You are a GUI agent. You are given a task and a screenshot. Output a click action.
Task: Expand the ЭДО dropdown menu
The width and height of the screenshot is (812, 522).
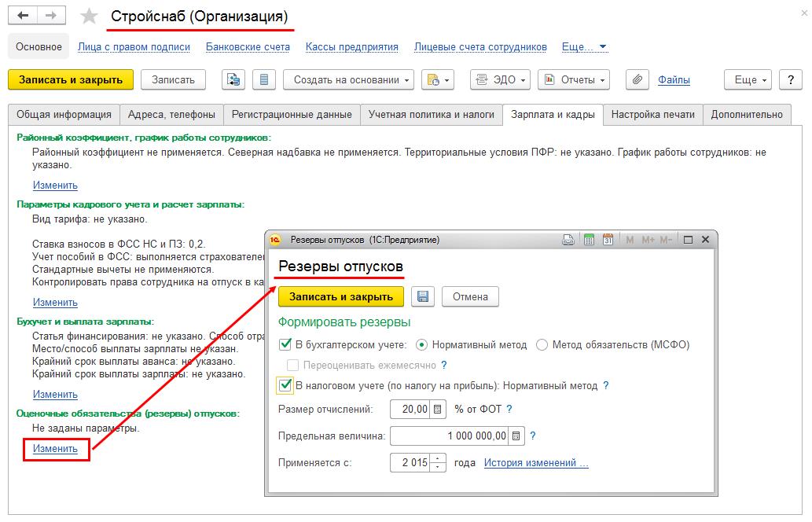[x=500, y=79]
